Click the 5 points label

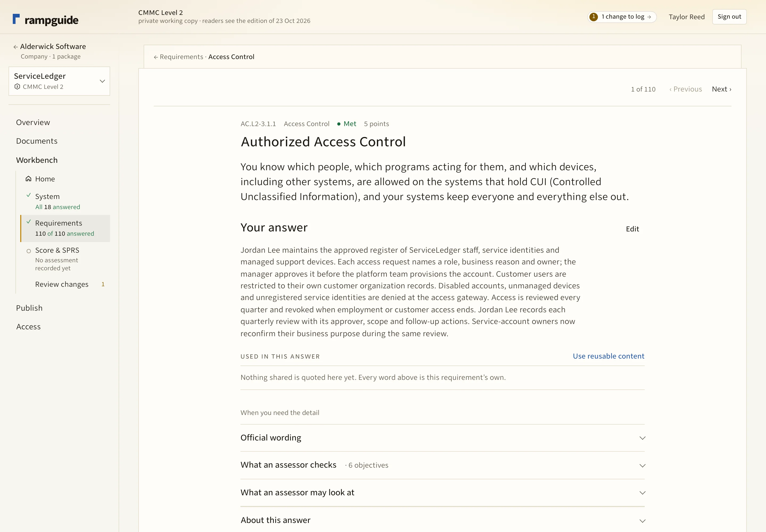(x=376, y=124)
